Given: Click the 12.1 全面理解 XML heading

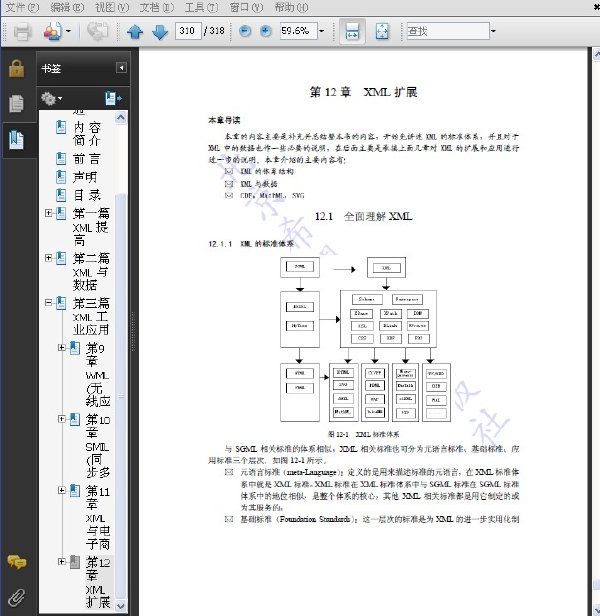Looking at the screenshot, I should point(363,216).
